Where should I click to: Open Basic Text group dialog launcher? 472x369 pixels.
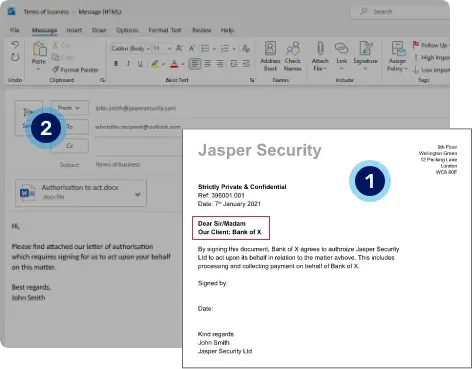pos(252,80)
